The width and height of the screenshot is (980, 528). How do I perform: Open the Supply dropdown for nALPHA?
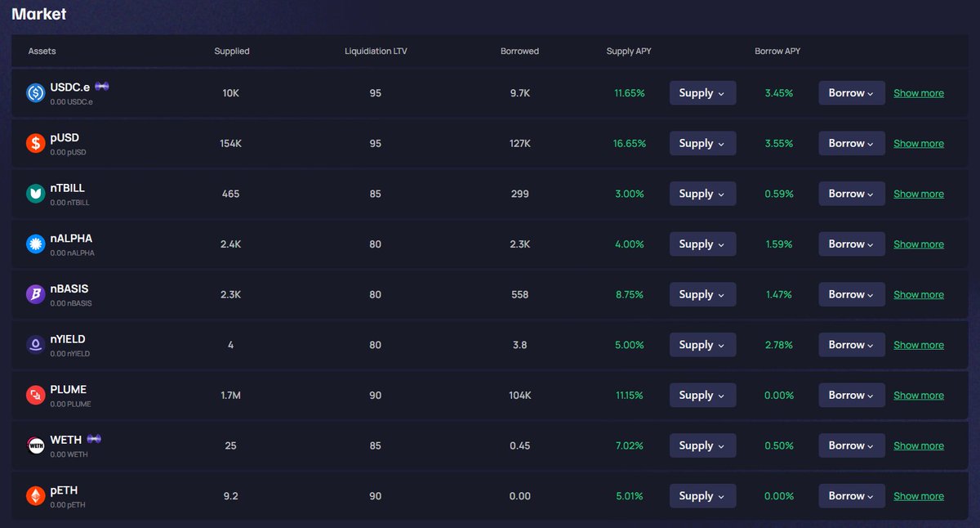tap(702, 244)
